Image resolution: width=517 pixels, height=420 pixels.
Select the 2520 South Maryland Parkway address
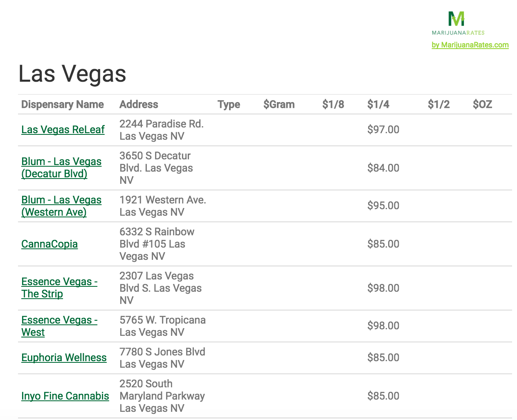162,396
